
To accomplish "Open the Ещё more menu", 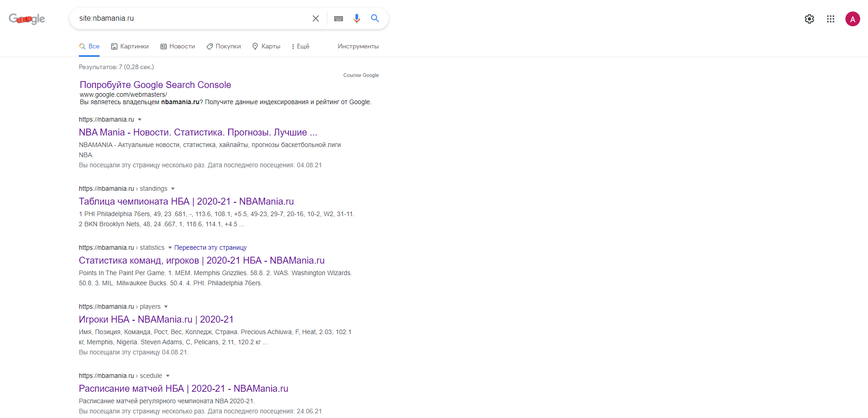I will [301, 47].
